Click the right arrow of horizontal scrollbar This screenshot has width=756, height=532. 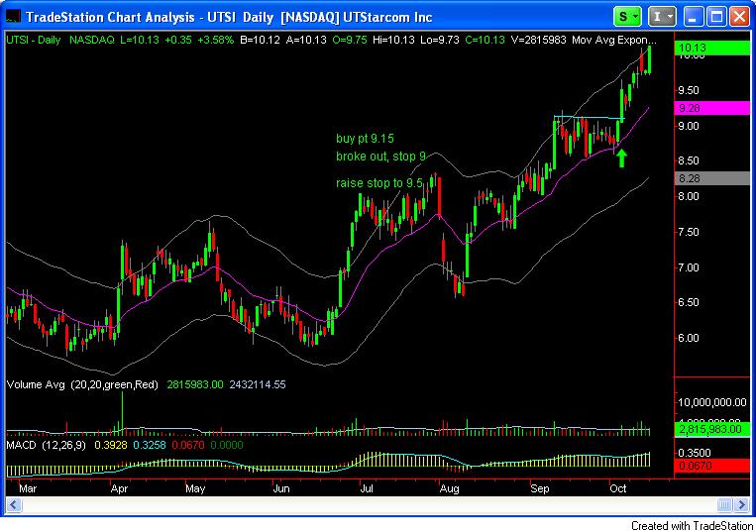pos(741,505)
